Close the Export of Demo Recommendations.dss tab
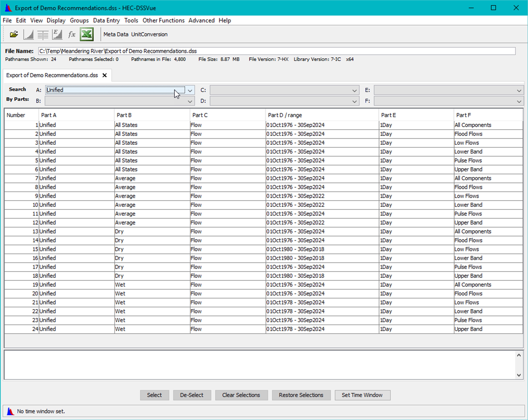The image size is (528, 420). (105, 75)
